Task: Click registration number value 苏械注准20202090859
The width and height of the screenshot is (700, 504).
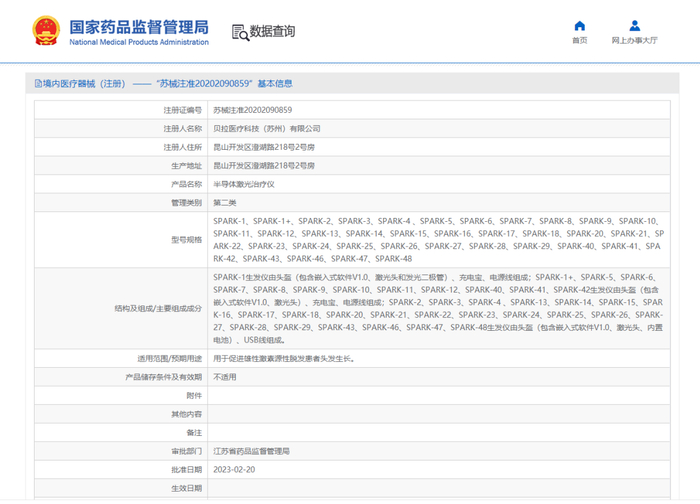Action: (x=252, y=109)
